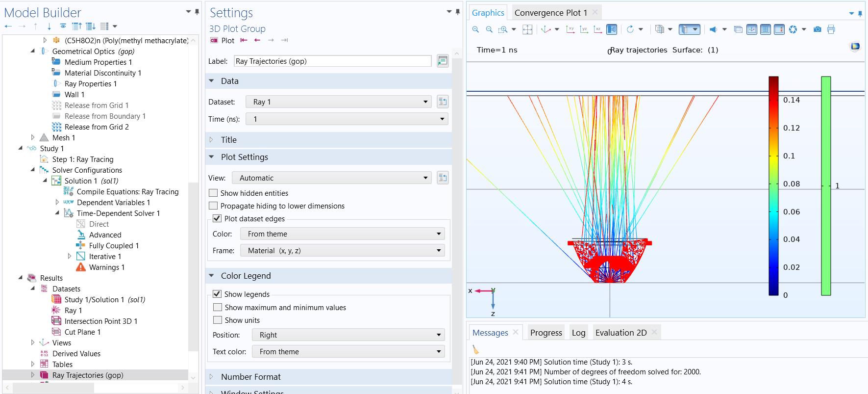
Task: Toggle the grid display icon
Action: click(x=766, y=29)
